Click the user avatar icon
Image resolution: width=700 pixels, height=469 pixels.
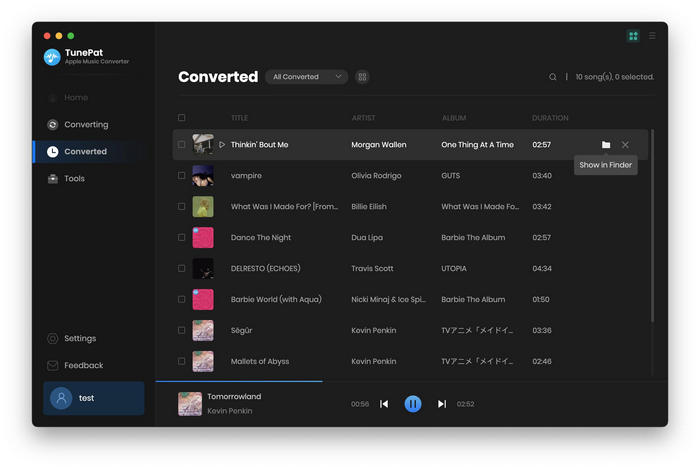(61, 398)
